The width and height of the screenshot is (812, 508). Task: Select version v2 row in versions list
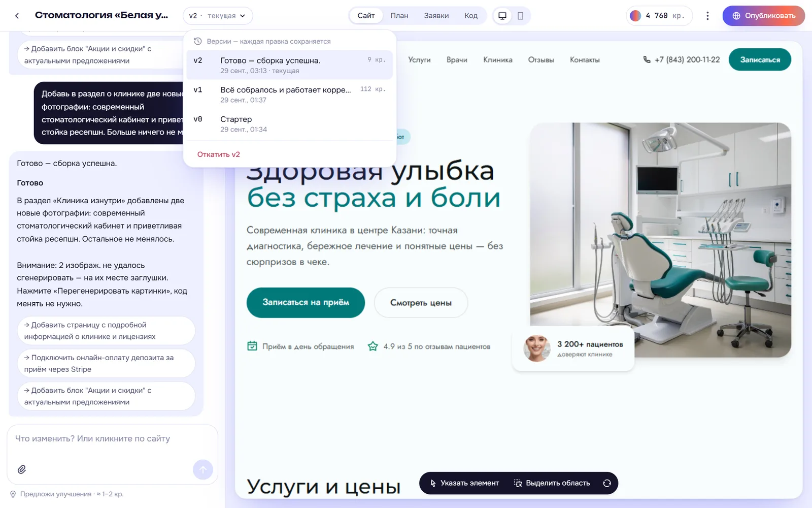click(290, 65)
